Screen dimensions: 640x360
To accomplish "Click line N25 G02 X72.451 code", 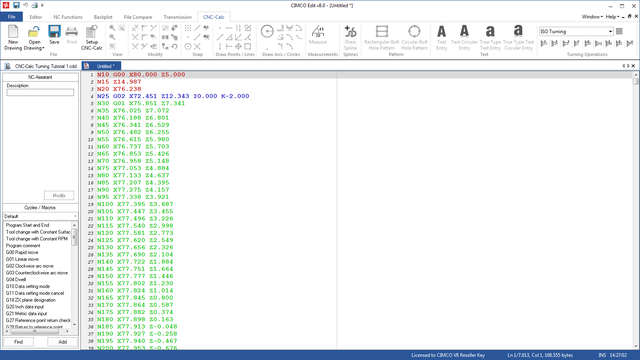I will pyautogui.click(x=173, y=96).
